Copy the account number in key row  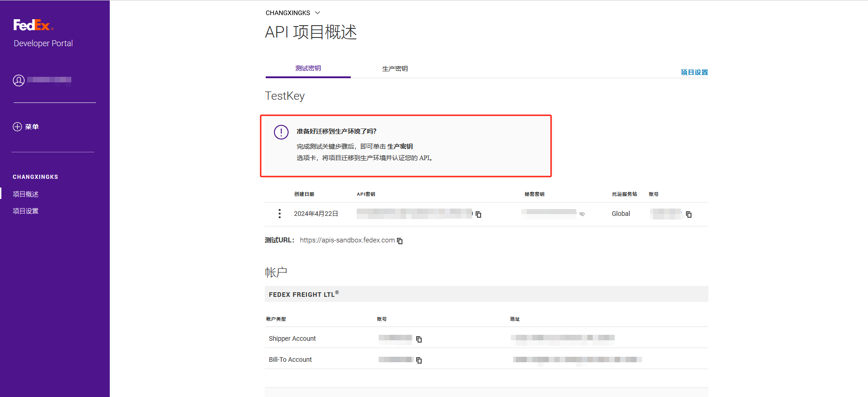(689, 215)
